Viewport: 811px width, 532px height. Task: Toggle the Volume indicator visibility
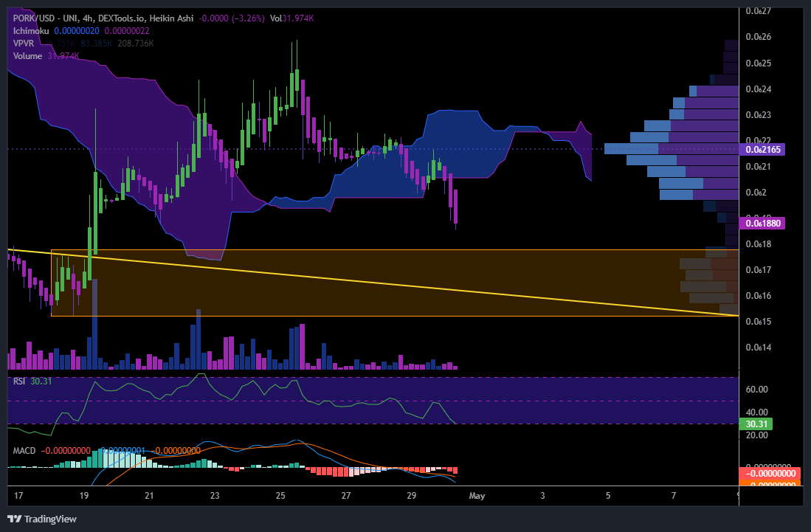[x=27, y=55]
